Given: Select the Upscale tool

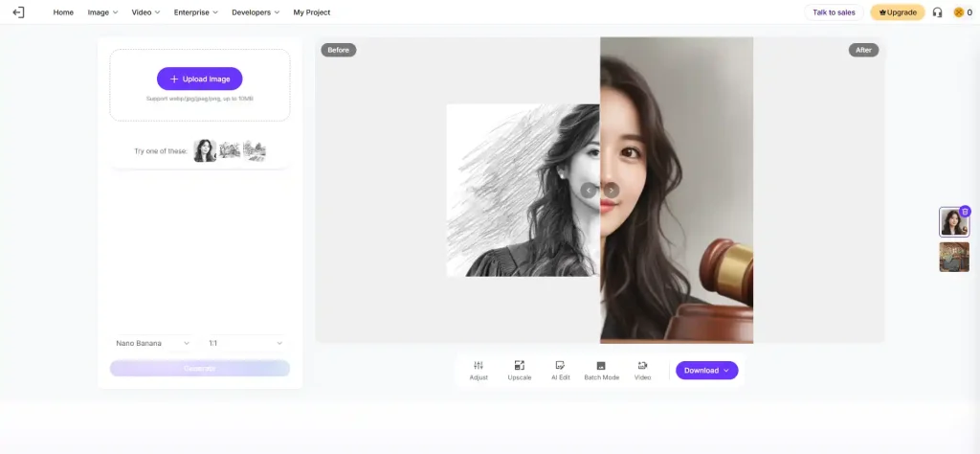Looking at the screenshot, I should [520, 371].
